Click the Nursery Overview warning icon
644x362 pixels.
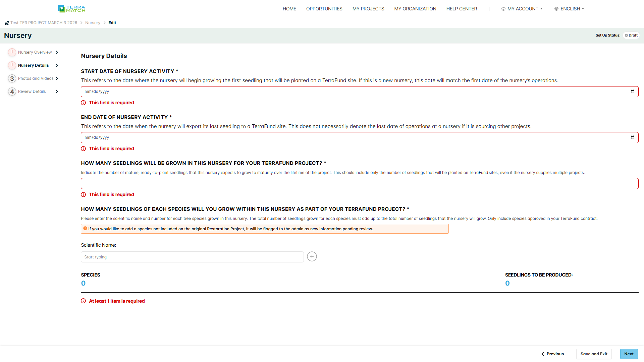point(12,52)
